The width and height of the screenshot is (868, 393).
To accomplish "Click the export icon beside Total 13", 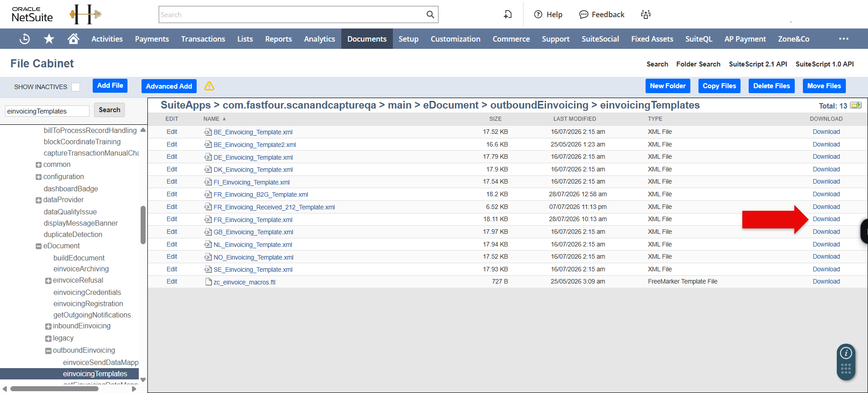I will 856,105.
